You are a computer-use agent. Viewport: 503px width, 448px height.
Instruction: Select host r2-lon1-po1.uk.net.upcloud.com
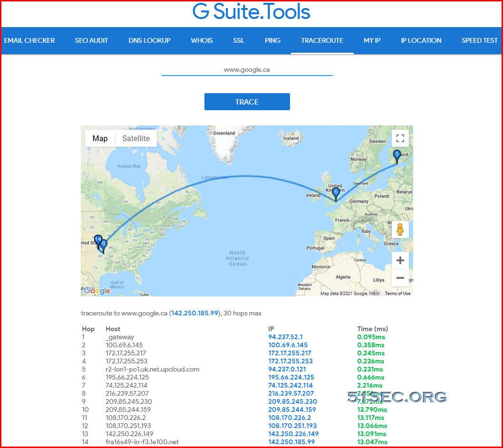click(153, 369)
